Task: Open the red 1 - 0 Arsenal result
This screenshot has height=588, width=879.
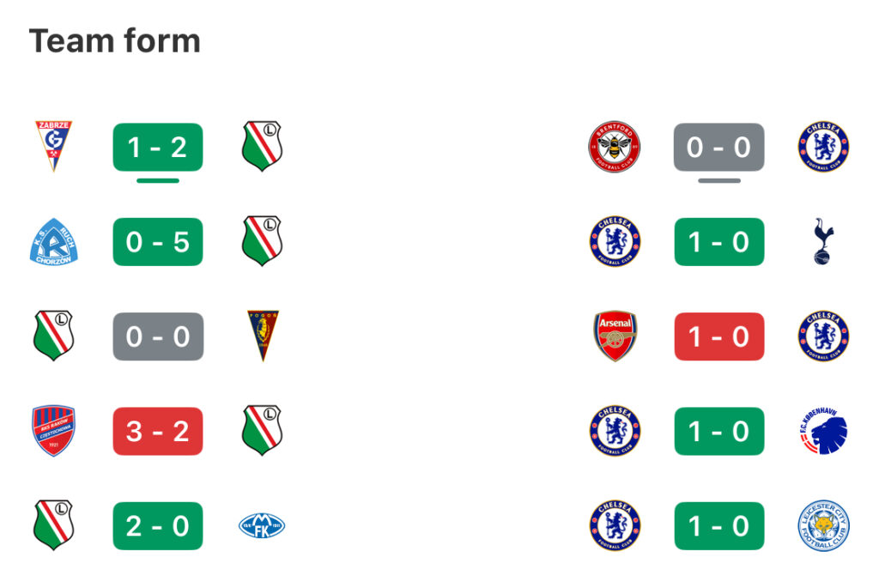Action: [x=718, y=336]
